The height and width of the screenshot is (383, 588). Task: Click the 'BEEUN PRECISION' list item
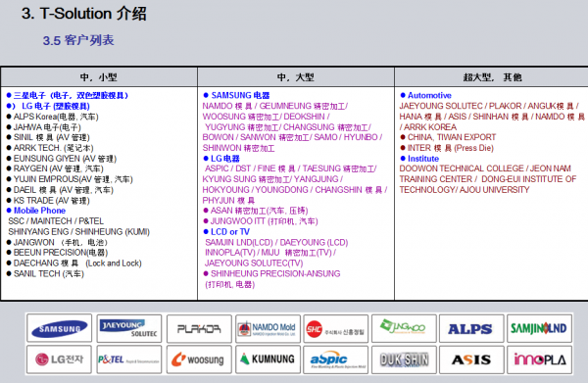(x=57, y=253)
